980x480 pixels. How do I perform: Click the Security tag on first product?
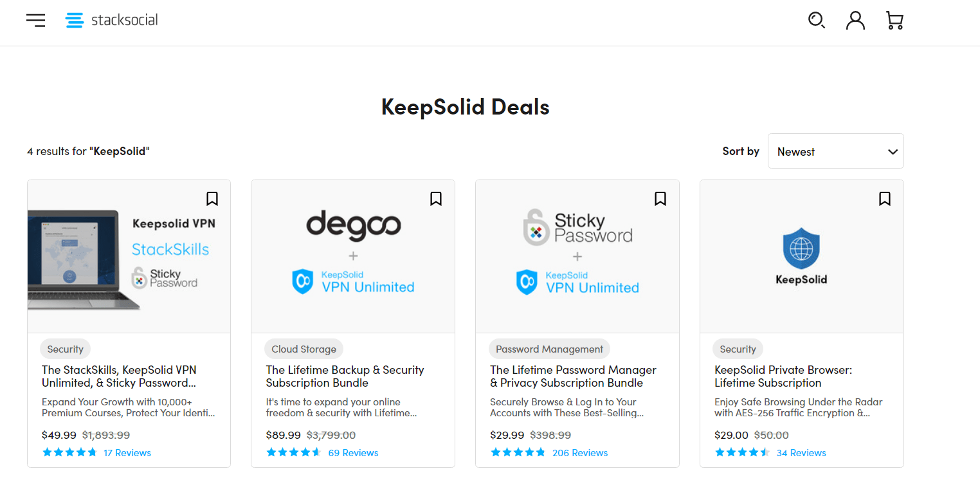point(65,348)
